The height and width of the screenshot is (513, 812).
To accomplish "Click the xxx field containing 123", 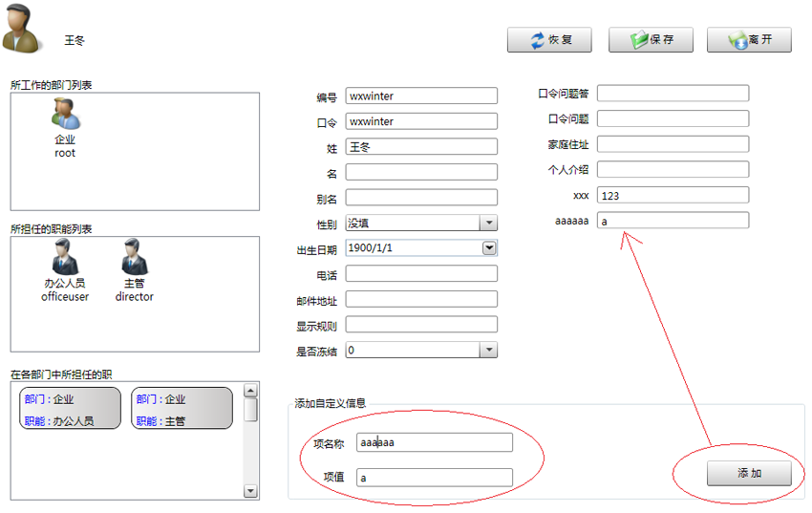I will point(673,195).
